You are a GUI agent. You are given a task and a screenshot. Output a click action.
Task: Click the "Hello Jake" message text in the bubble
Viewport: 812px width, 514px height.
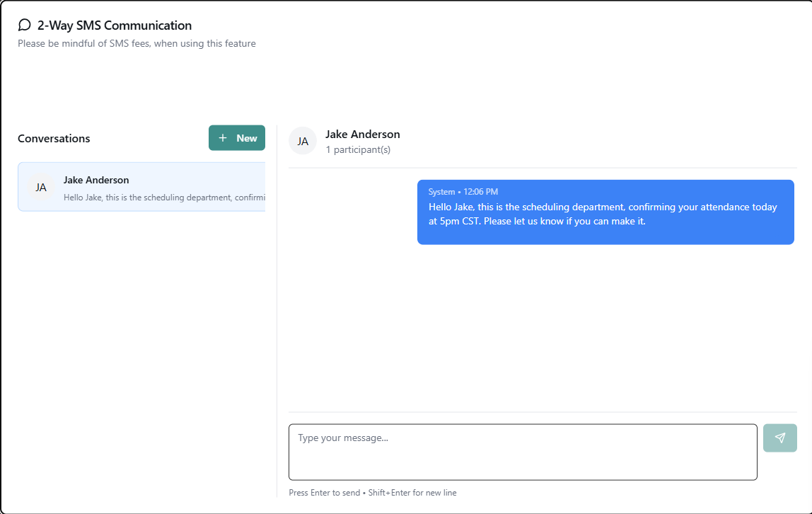tap(603, 214)
